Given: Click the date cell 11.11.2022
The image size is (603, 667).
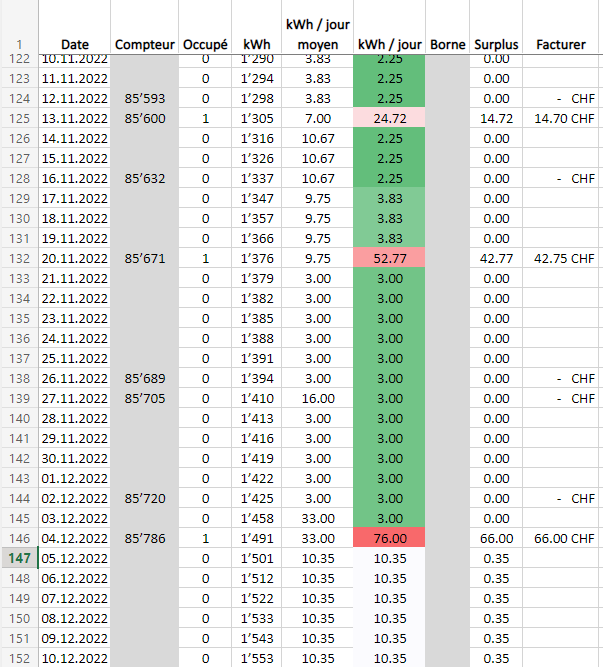Looking at the screenshot, I should [74, 78].
